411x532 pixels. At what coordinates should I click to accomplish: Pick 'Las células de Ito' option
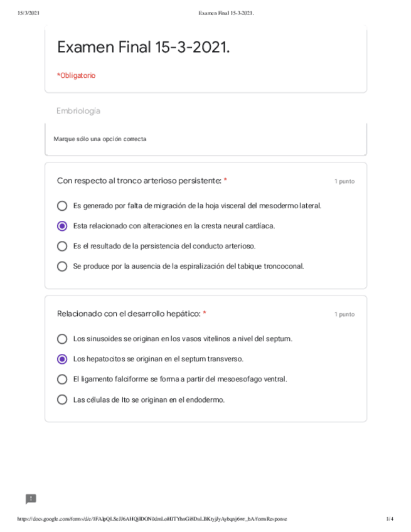(62, 399)
